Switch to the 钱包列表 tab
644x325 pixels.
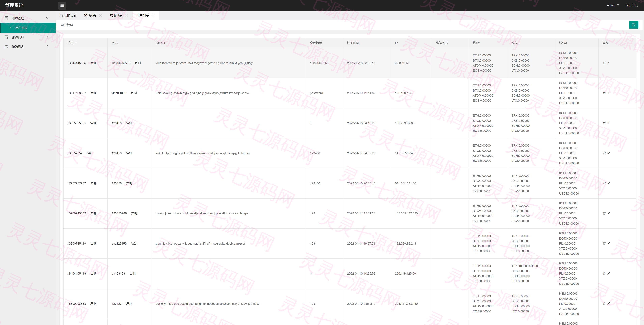90,16
